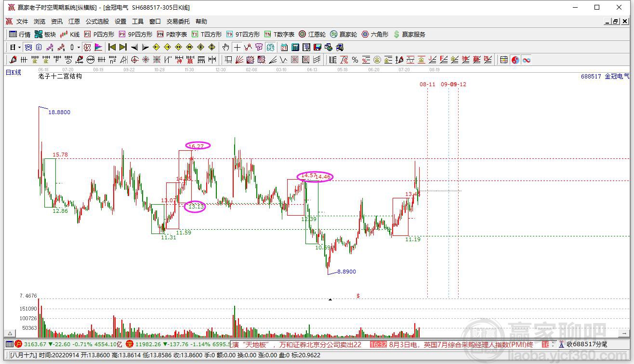Open the 工具 menu

point(138,21)
